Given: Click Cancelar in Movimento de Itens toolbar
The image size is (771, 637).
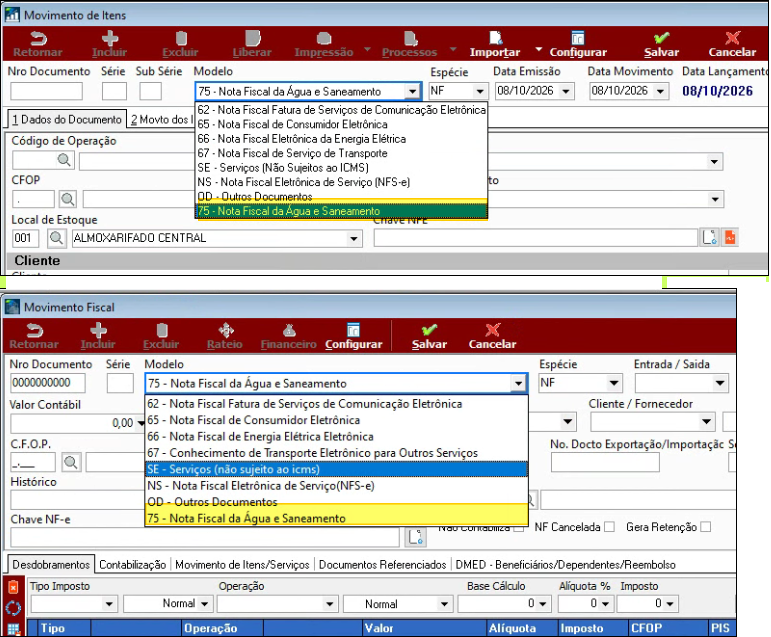Looking at the screenshot, I should [732, 44].
